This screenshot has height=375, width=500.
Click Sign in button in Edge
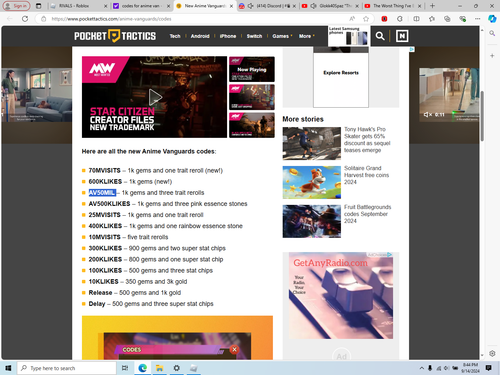click(x=17, y=6)
